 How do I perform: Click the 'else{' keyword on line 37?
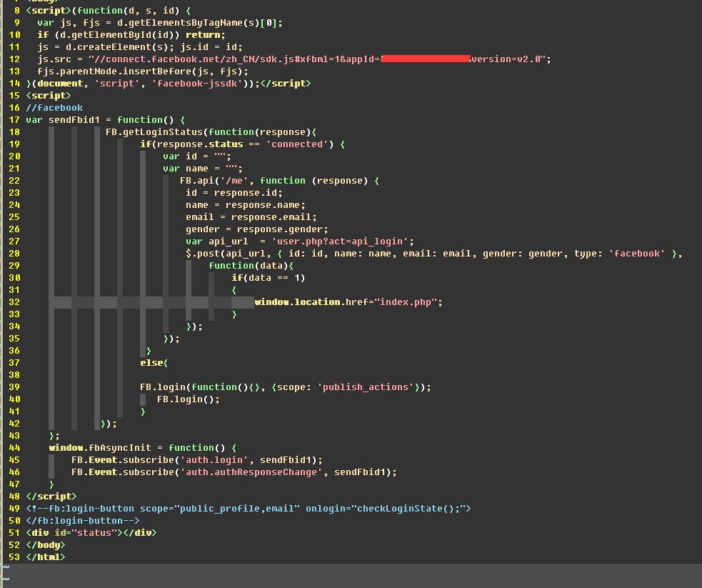coord(154,362)
